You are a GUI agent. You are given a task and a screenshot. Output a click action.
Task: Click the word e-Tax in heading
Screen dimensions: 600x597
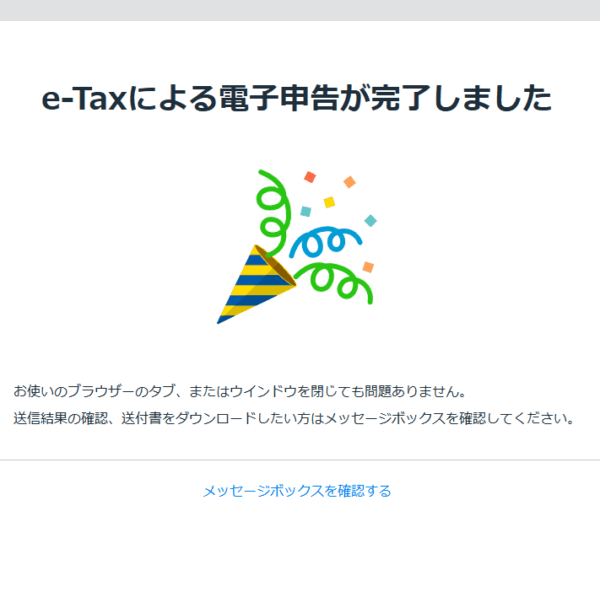pos(83,99)
